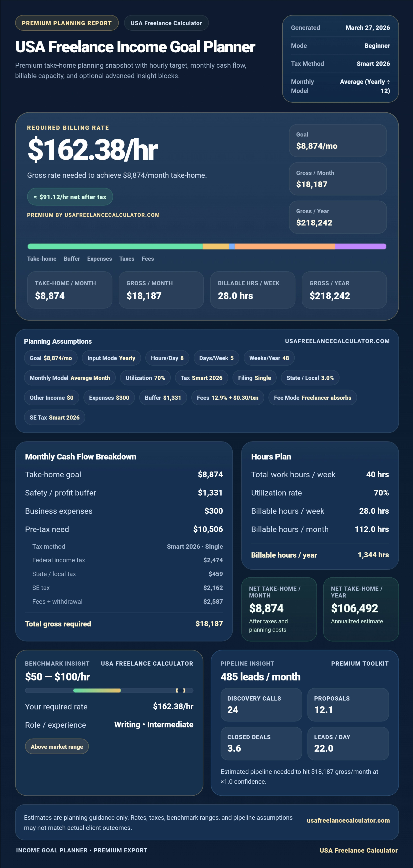Image resolution: width=413 pixels, height=868 pixels.
Task: Click the Tax Method value Smart 2026
Action: [x=373, y=64]
